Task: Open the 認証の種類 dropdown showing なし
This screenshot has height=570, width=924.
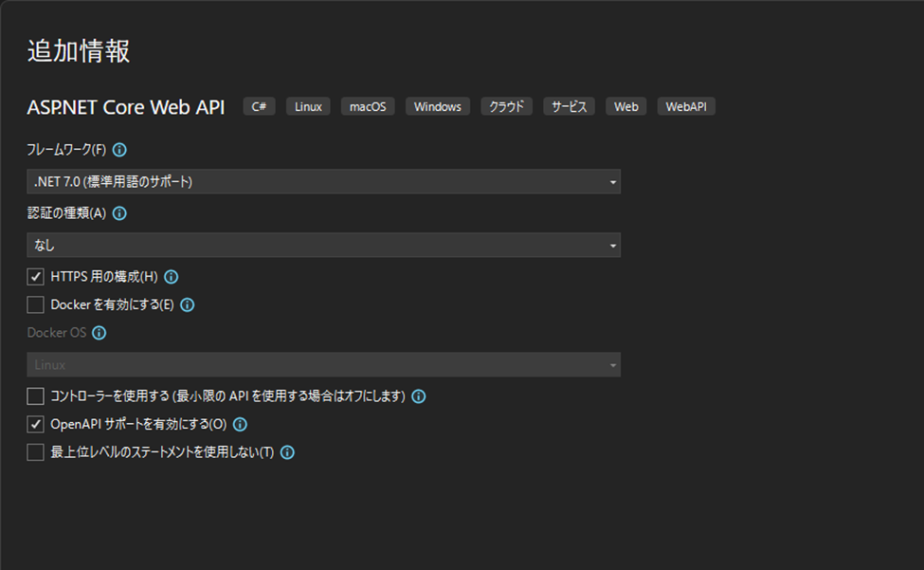Action: (323, 246)
